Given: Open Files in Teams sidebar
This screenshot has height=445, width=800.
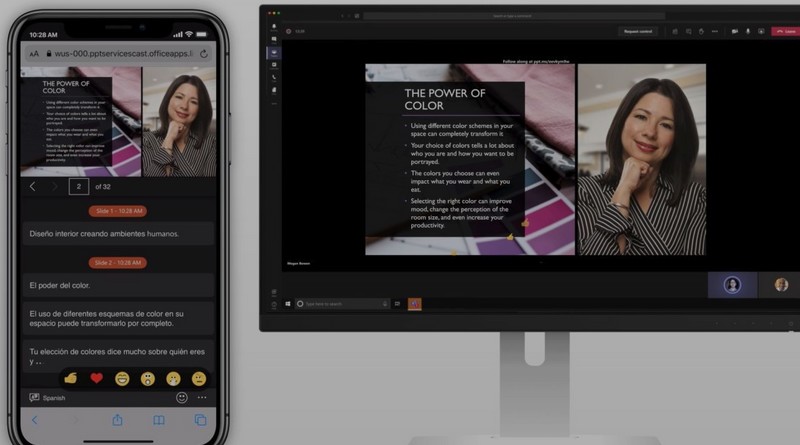Looking at the screenshot, I should [x=274, y=90].
